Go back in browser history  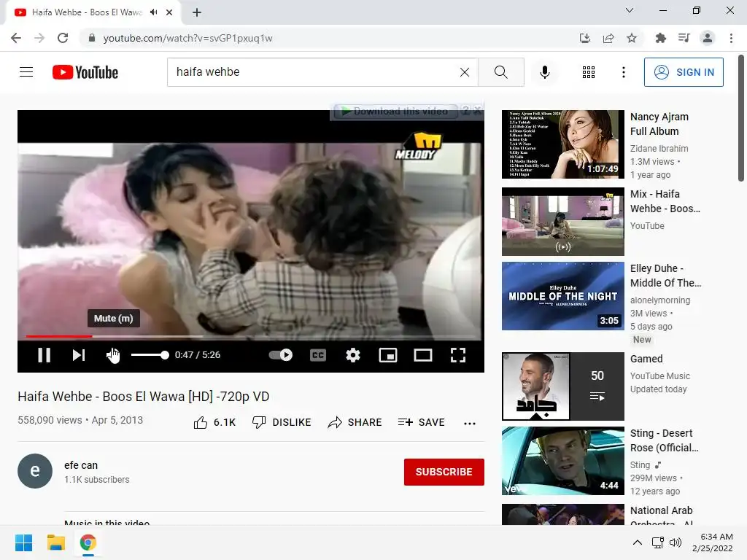pyautogui.click(x=16, y=38)
